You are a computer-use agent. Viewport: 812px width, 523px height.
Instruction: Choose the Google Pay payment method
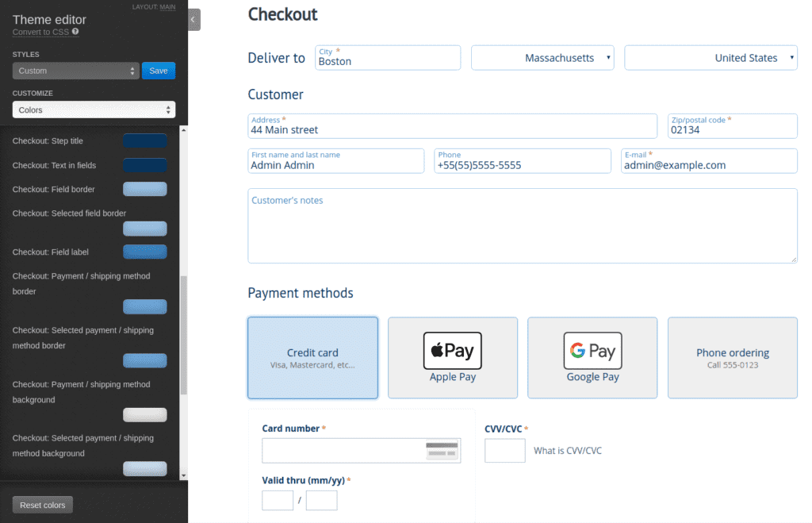click(x=592, y=358)
